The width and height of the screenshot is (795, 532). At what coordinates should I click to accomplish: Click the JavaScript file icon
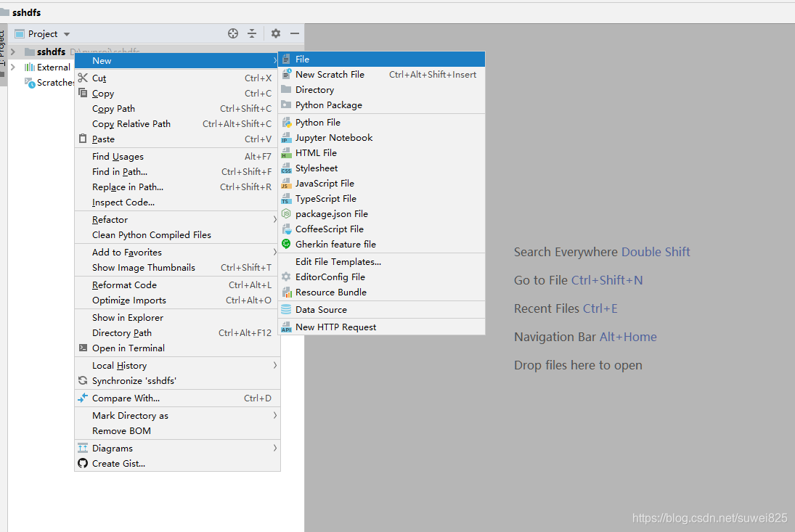coord(287,183)
